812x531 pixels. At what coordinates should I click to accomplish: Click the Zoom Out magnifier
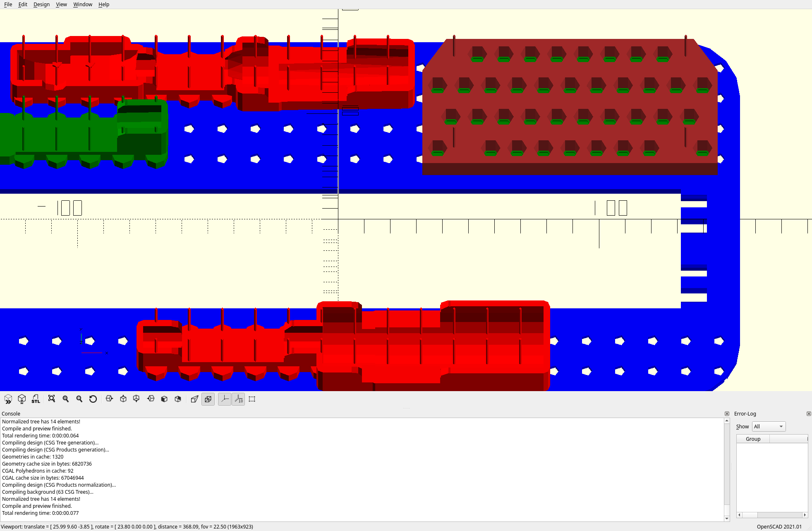(x=79, y=399)
